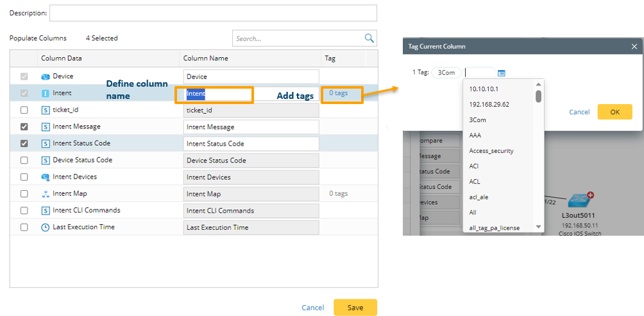This screenshot has height=316, width=644.
Task: Pick the AAA tag option
Action: 475,136
